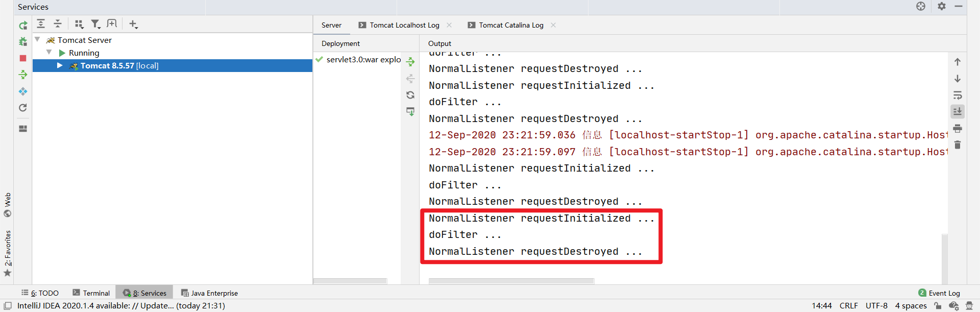Toggle read-only lock icon in status bar

[938, 306]
